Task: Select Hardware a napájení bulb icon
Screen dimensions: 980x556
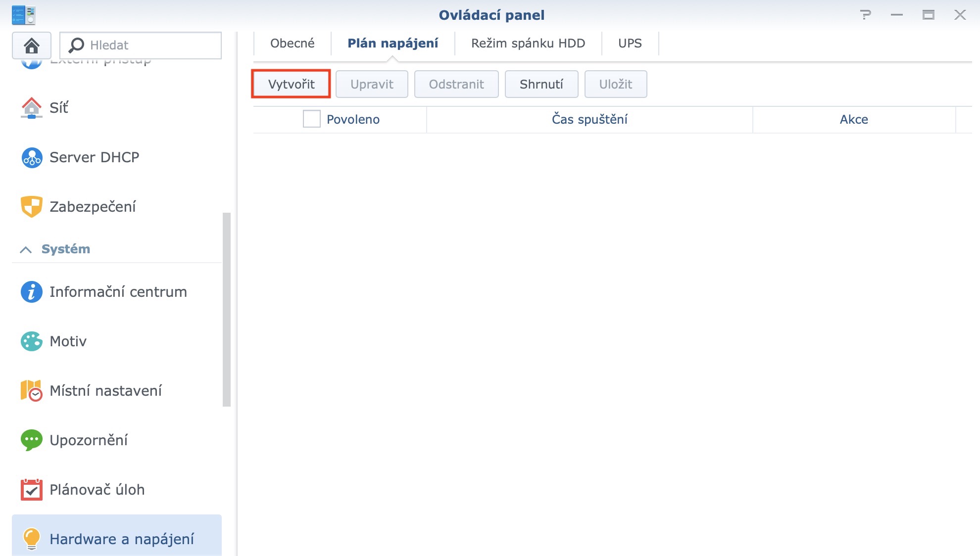Action: click(x=31, y=539)
